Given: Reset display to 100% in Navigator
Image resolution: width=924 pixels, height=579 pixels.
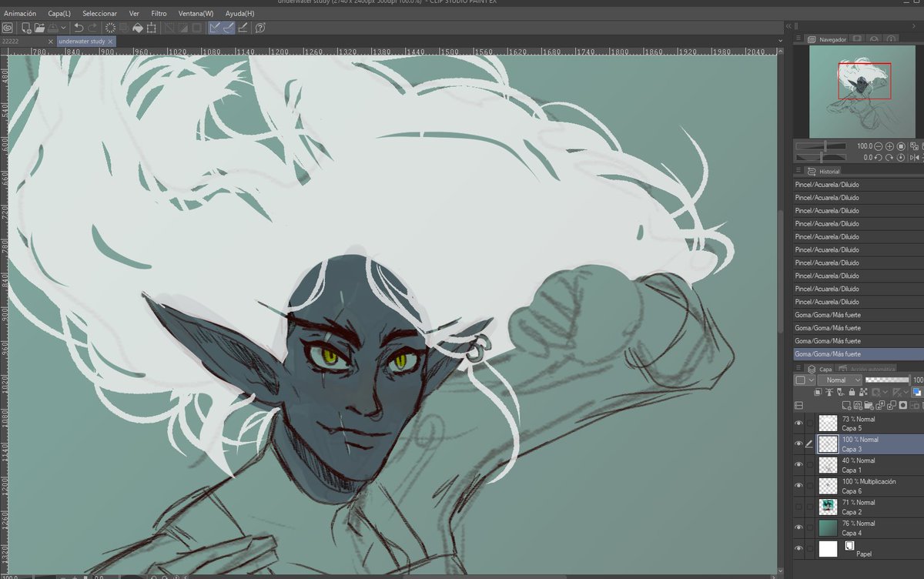Looking at the screenshot, I should [901, 146].
